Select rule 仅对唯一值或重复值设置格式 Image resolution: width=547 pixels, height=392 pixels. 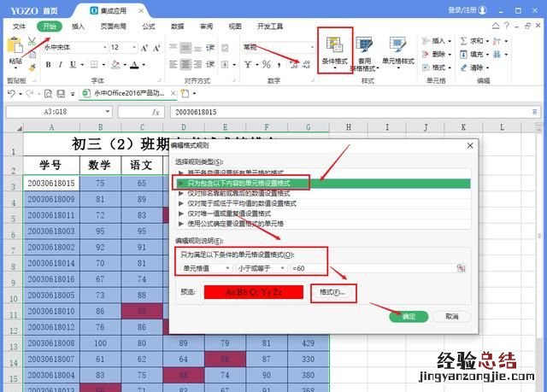pos(325,214)
